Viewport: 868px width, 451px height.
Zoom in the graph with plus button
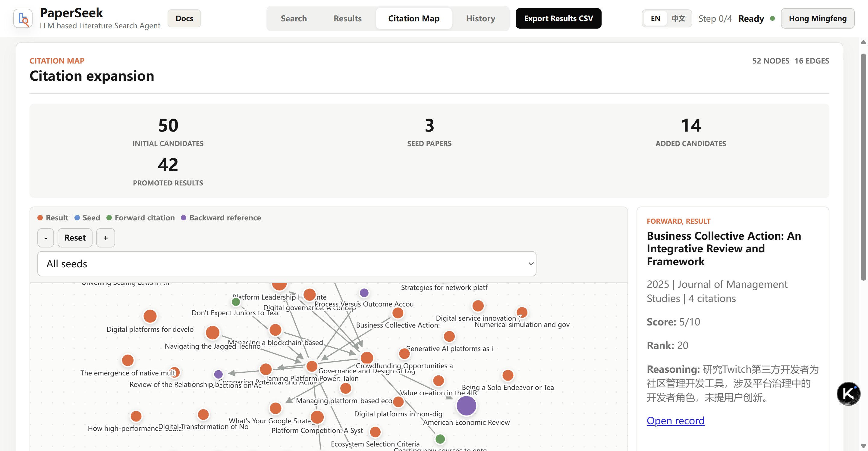click(x=105, y=238)
